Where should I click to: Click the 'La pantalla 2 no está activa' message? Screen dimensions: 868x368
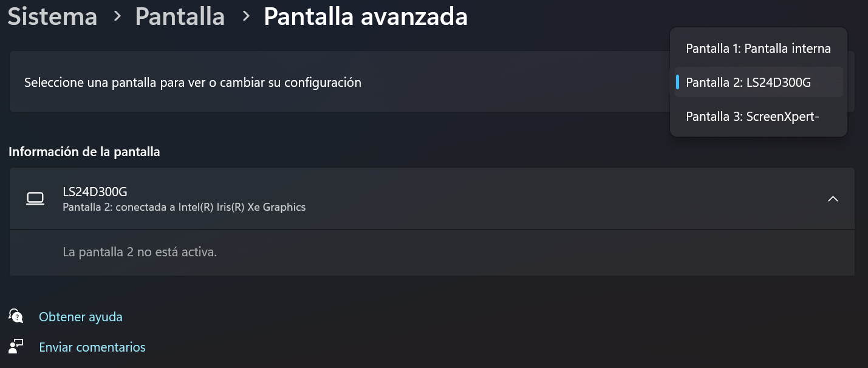click(x=140, y=251)
